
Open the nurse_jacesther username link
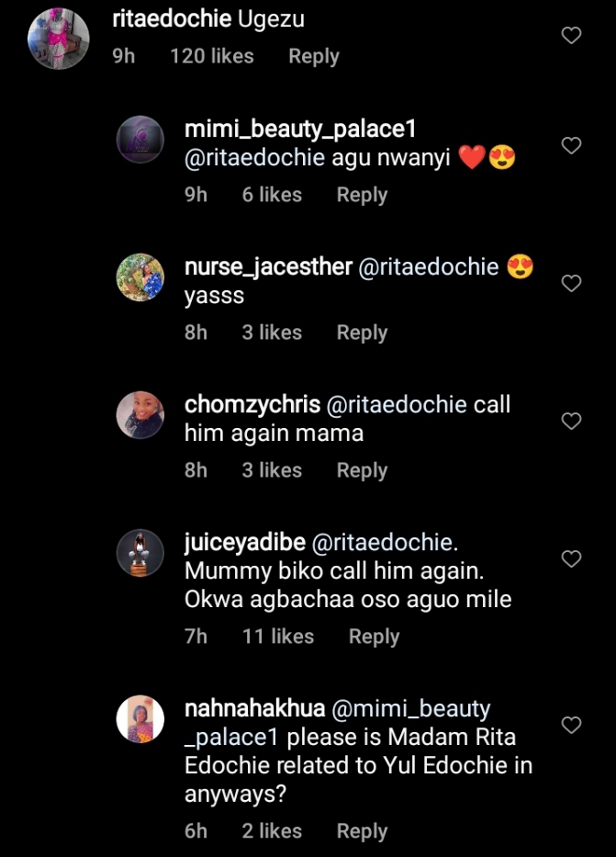[268, 267]
